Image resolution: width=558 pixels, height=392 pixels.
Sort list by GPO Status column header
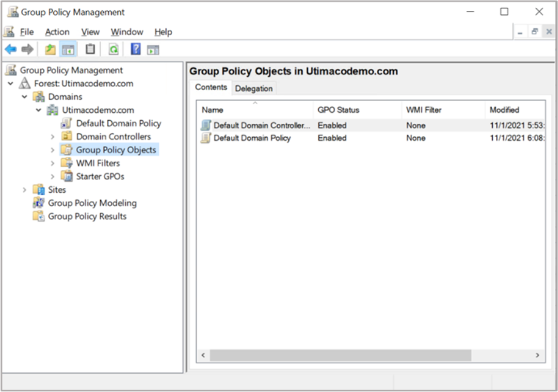tap(338, 110)
